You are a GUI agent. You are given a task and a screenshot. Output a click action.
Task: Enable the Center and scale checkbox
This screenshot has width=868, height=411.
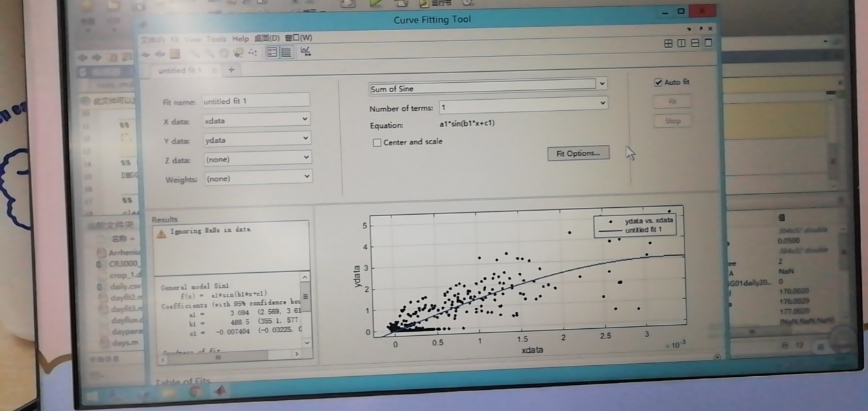pyautogui.click(x=376, y=142)
